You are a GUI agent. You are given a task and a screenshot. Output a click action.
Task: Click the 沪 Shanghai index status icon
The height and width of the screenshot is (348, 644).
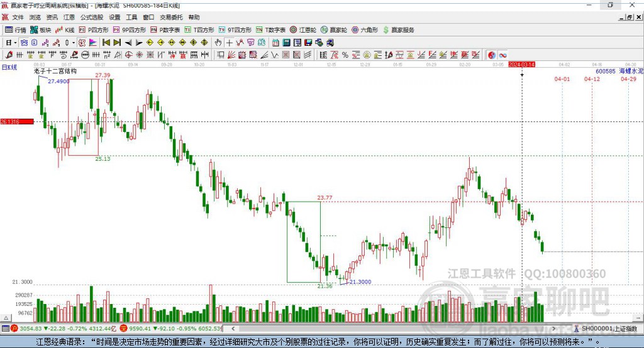pyautogui.click(x=14, y=329)
